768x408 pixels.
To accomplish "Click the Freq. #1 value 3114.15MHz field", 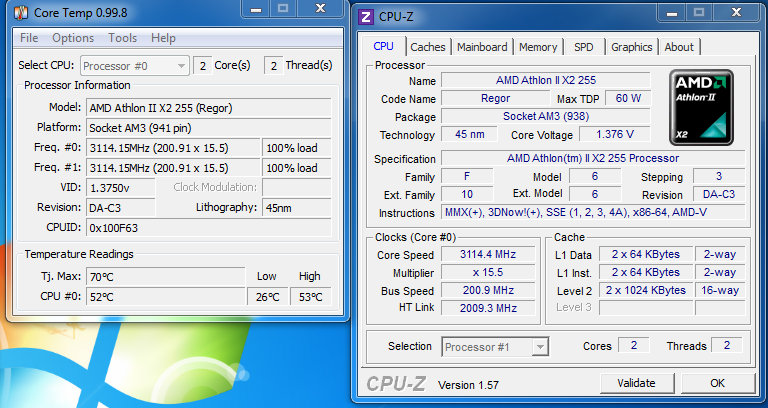I will coord(173,168).
